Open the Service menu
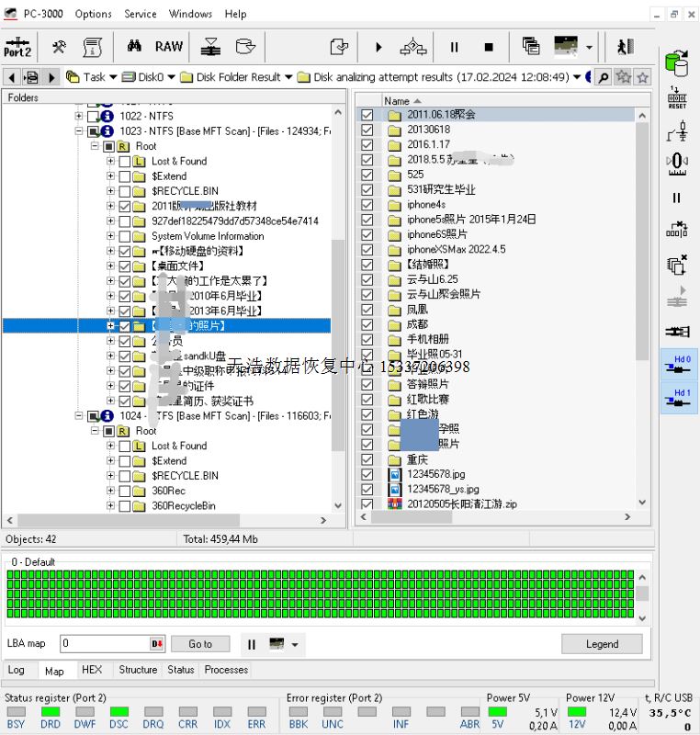700x735 pixels. [x=141, y=14]
